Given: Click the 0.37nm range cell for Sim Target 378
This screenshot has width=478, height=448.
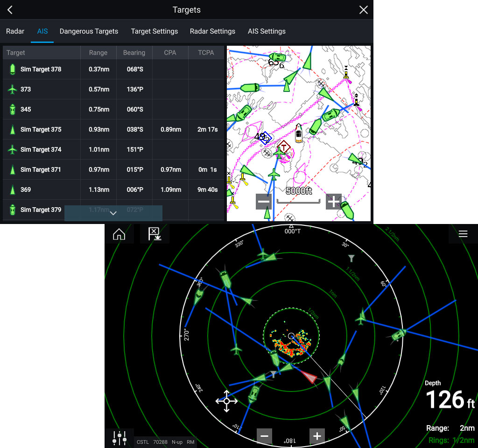Looking at the screenshot, I should tap(99, 69).
